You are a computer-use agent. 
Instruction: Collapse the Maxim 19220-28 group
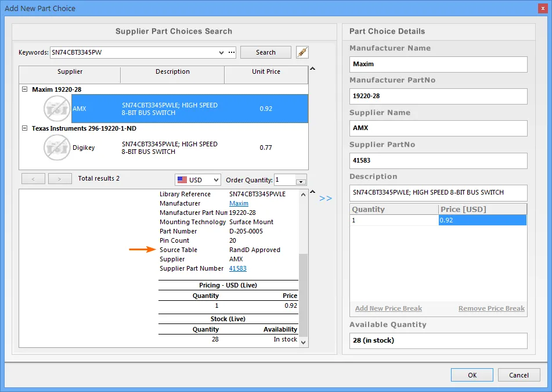point(24,89)
